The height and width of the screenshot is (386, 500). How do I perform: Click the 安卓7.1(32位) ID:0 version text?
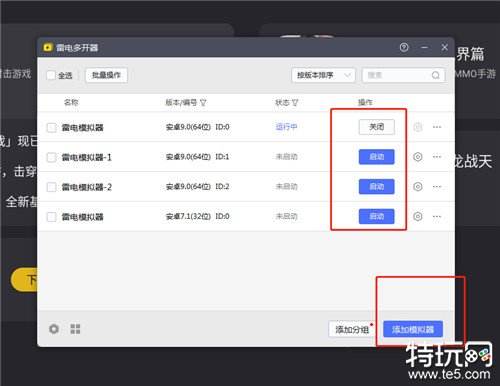[198, 216]
